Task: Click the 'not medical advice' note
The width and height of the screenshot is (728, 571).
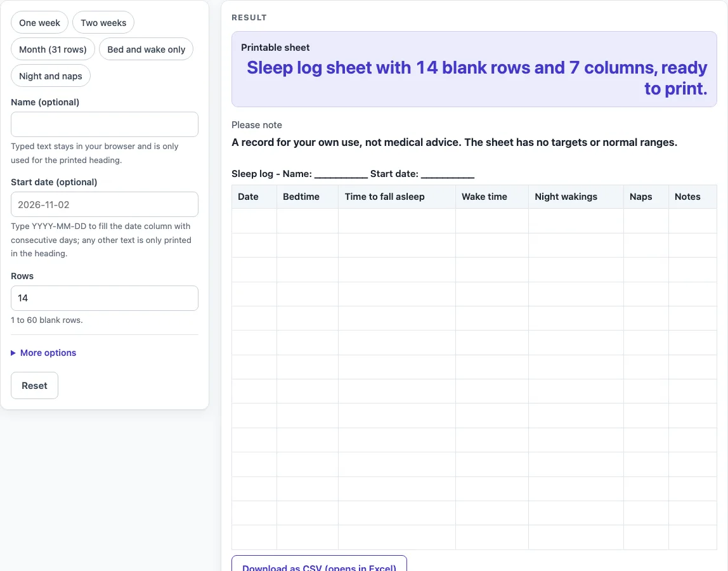Action: tap(454, 142)
